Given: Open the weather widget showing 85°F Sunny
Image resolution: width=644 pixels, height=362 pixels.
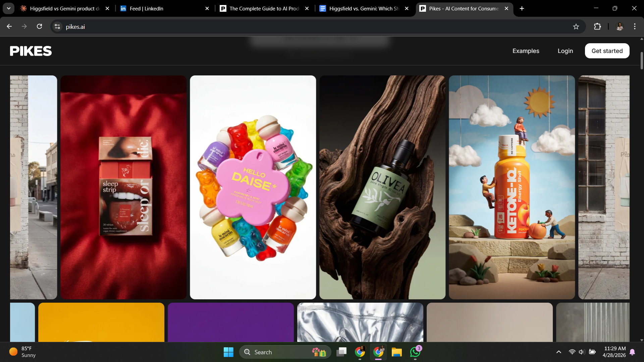Looking at the screenshot, I should [22, 352].
